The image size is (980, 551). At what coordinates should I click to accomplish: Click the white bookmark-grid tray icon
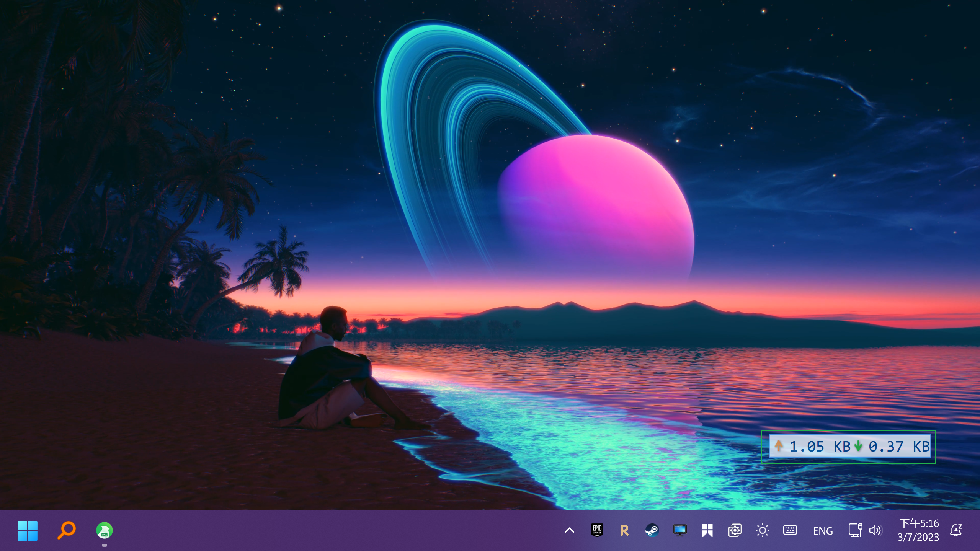[x=707, y=530]
